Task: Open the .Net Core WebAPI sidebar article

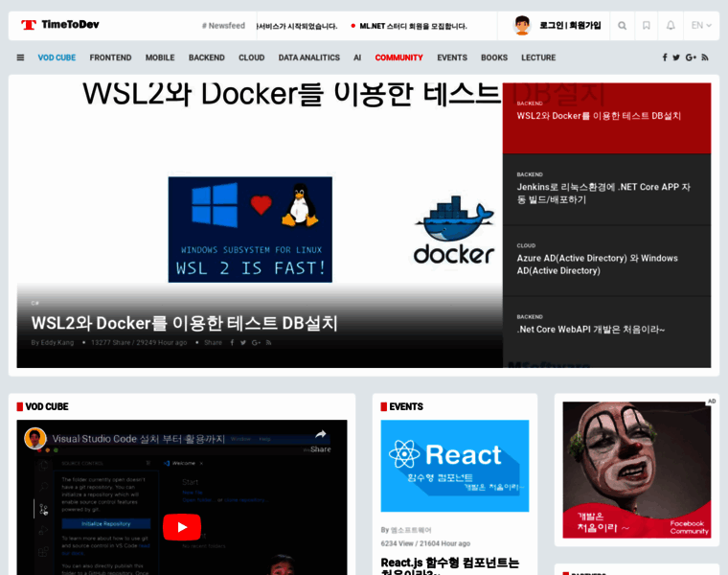Action: pos(606,332)
